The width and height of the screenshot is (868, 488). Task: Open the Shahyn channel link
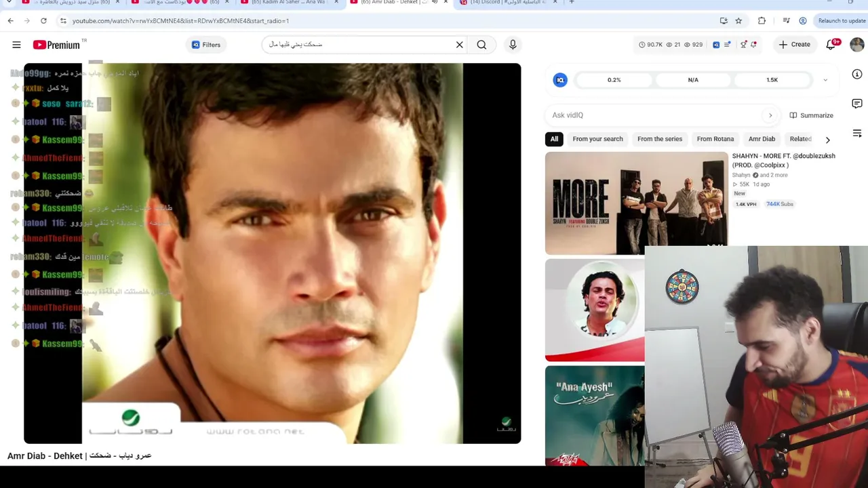tap(741, 175)
